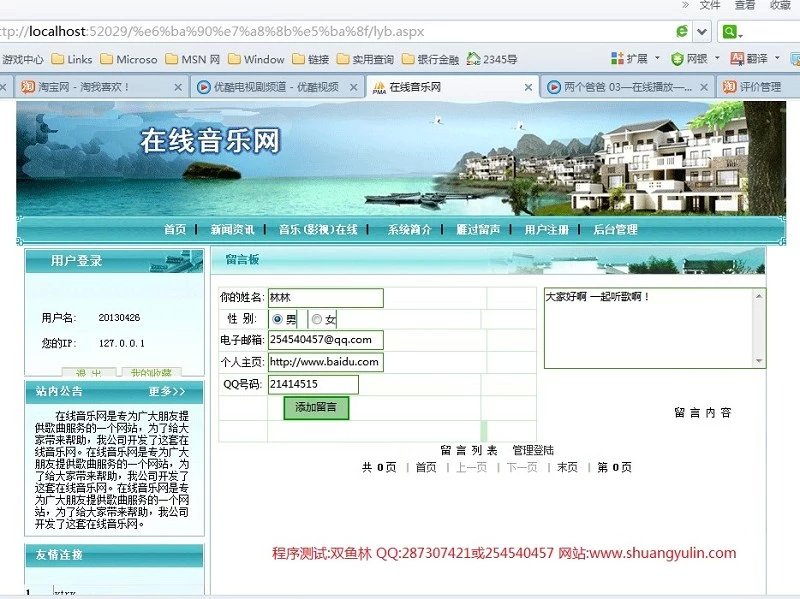
Task: Go to 首页 in site navigation
Action: point(175,230)
